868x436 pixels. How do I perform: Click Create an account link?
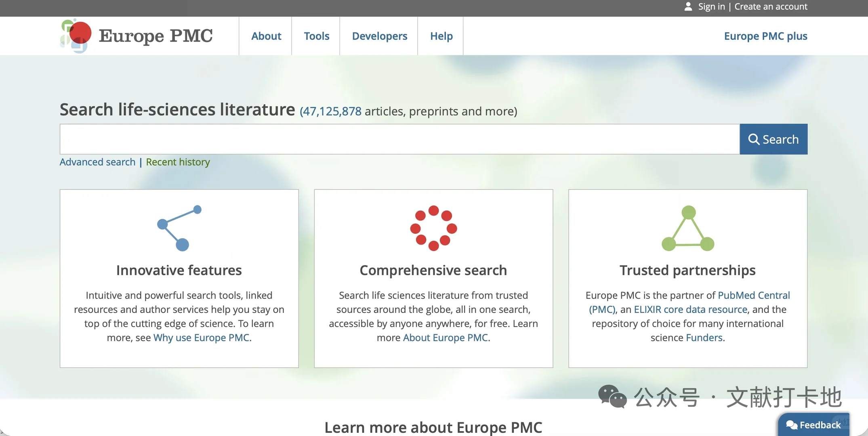coord(771,6)
